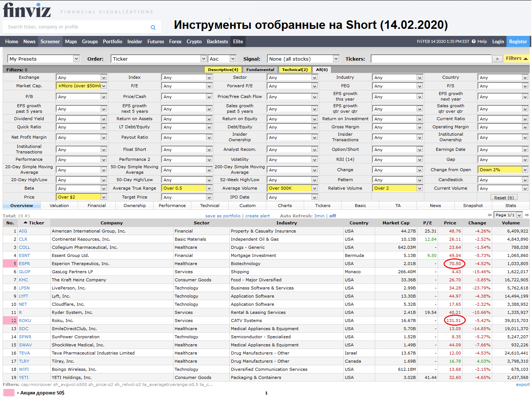Sort by the Volume column header
Image resolution: width=532 pixels, height=400 pixels.
click(x=511, y=223)
